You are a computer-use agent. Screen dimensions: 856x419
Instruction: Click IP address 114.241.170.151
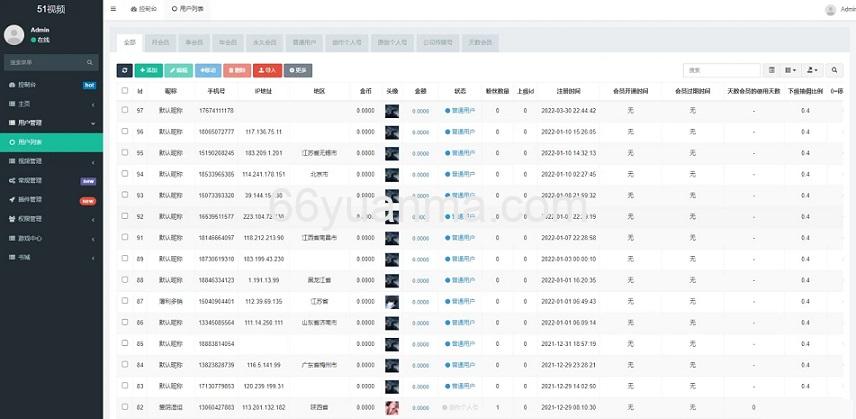point(265,175)
